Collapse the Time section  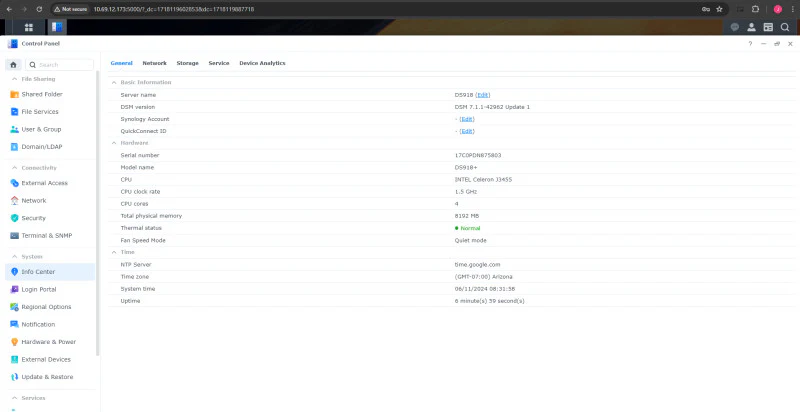coord(114,252)
